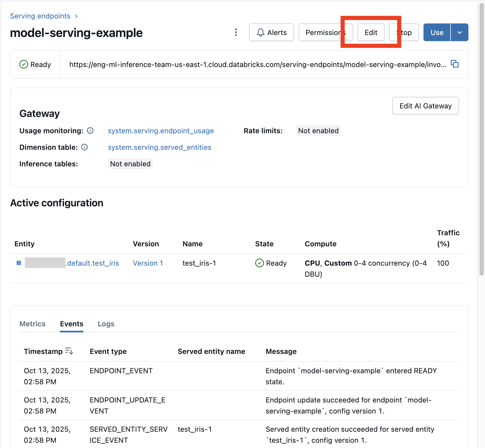
Task: Open Version 1 of the served entity
Action: (148, 263)
